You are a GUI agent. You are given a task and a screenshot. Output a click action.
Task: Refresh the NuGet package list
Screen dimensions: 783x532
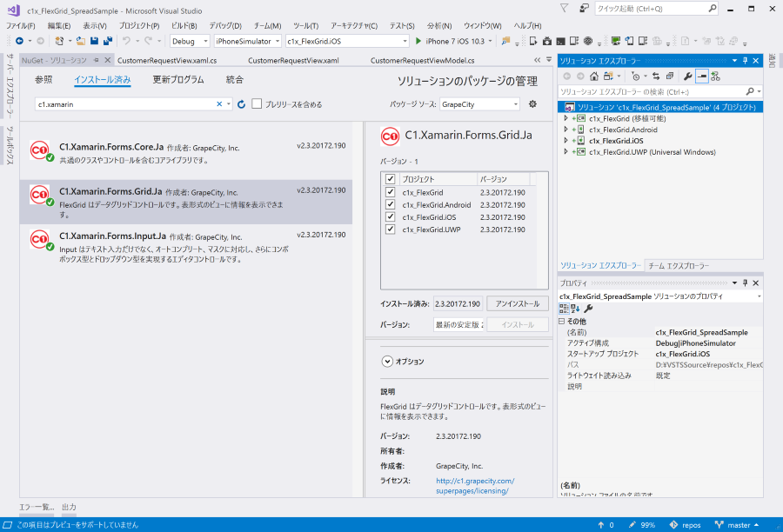click(241, 104)
